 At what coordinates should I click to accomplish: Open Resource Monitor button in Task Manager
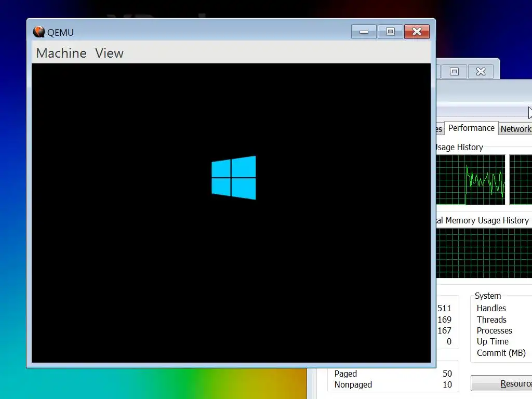(501, 383)
